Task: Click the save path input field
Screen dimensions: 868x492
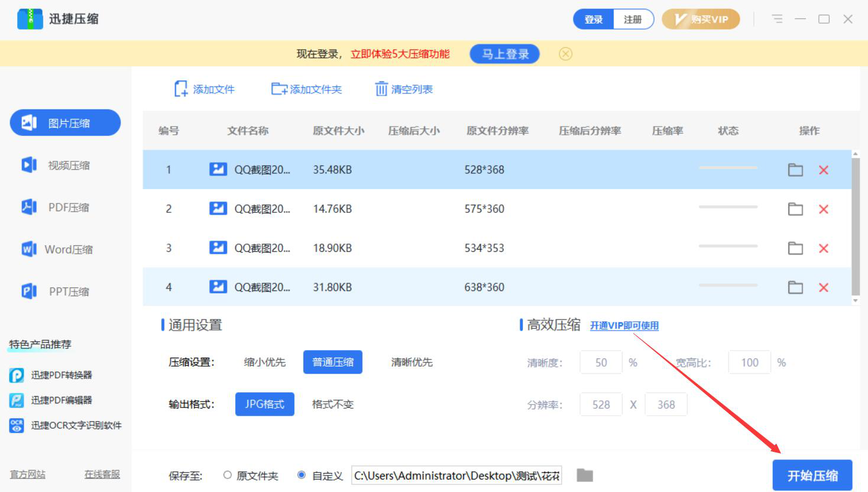Action: [456, 475]
